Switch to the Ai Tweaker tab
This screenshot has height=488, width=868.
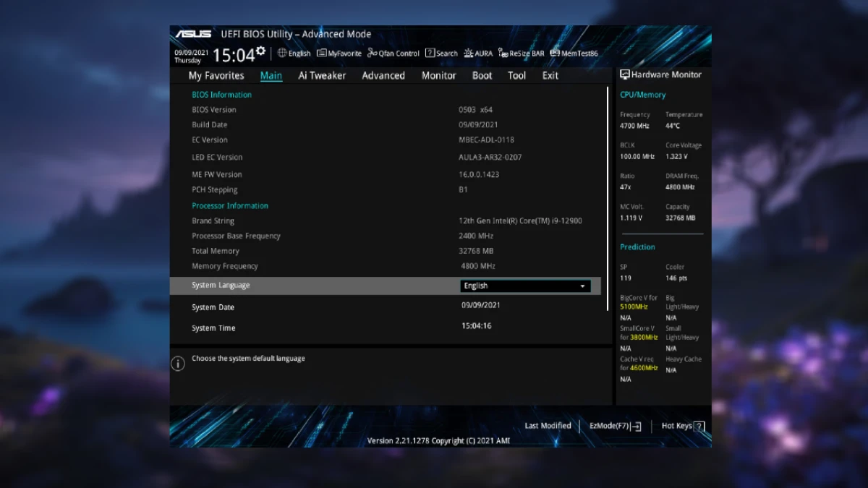pyautogui.click(x=322, y=75)
